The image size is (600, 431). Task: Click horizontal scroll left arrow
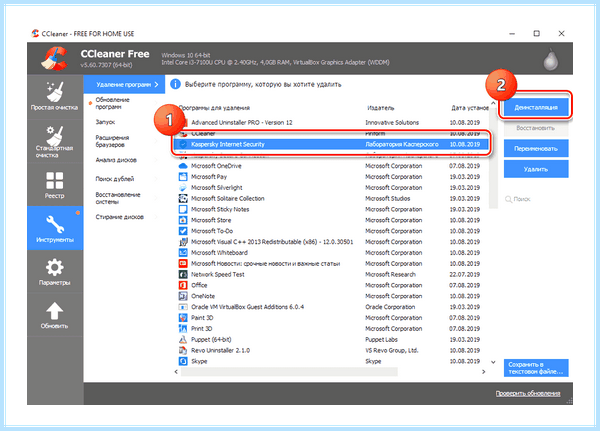[176, 372]
